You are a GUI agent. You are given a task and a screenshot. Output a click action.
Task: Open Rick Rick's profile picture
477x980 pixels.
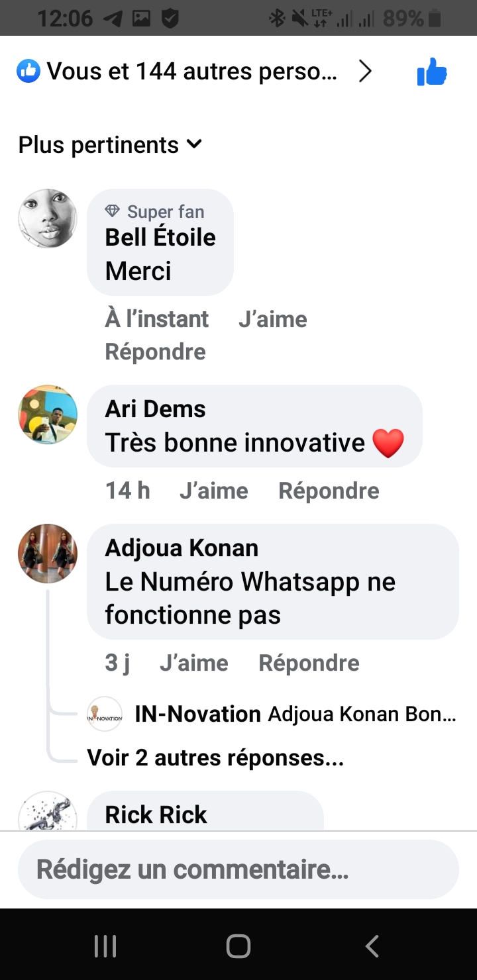48,813
